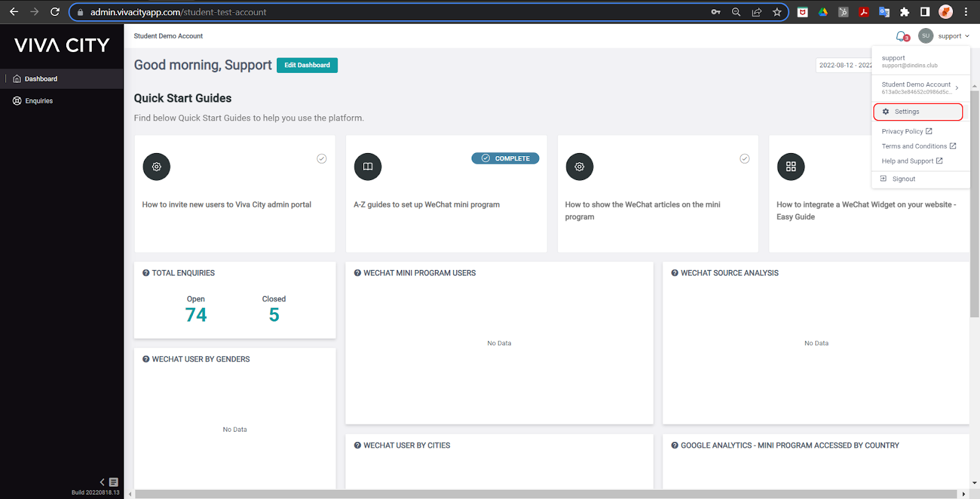Image resolution: width=980 pixels, height=499 pixels.
Task: Click the gear icon on WeChat articles guide
Action: (579, 167)
